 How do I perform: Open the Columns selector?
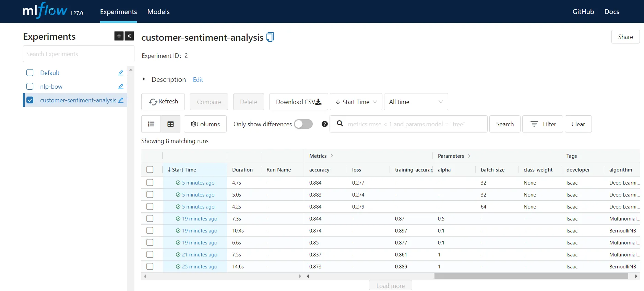pyautogui.click(x=205, y=124)
